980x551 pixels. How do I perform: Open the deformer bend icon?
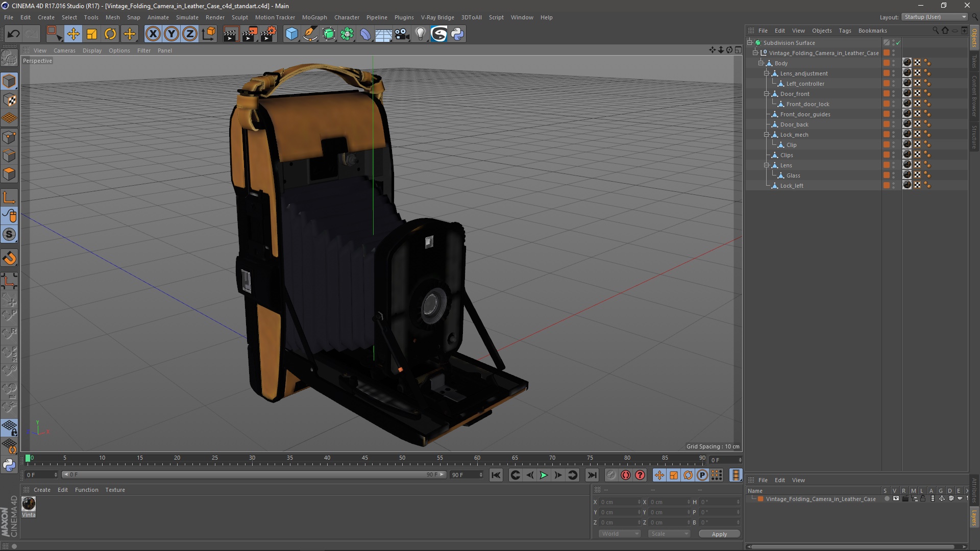coord(366,34)
